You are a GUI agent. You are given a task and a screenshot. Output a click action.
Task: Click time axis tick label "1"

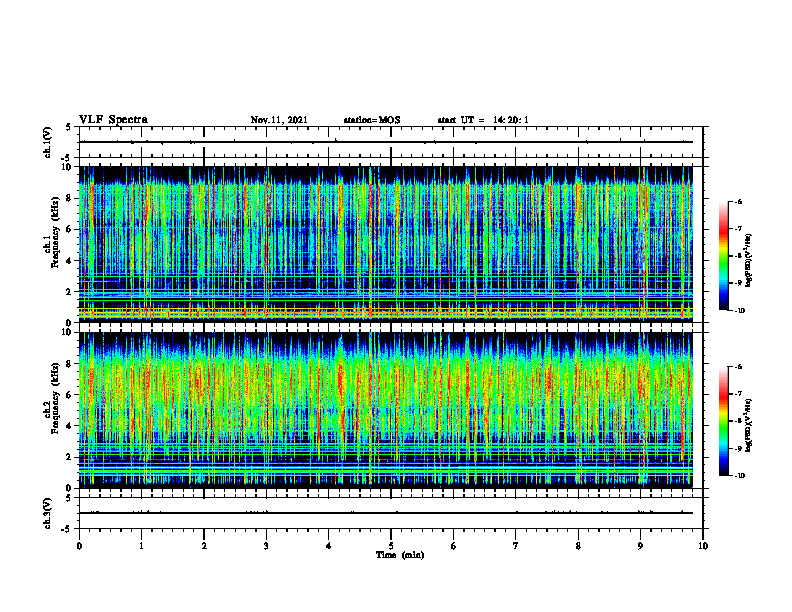[x=141, y=546]
